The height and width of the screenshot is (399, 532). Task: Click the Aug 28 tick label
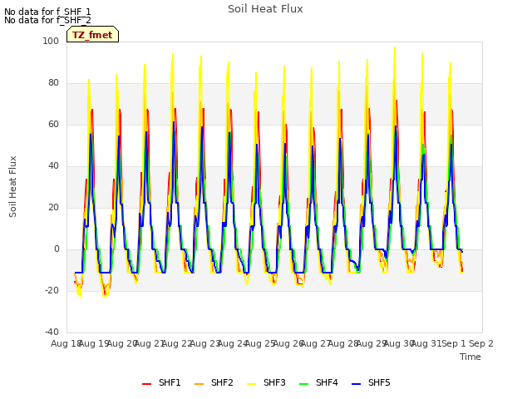(x=343, y=343)
